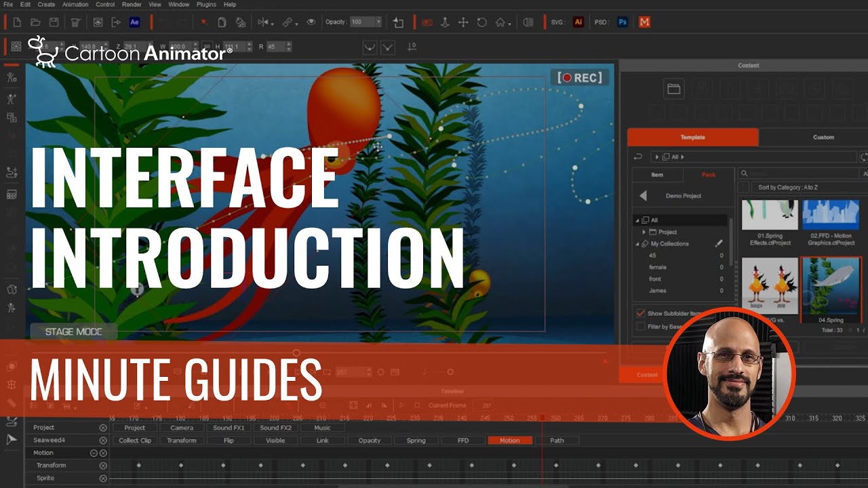Select the Rotate tool in the toolbar
The image size is (868, 488).
click(481, 22)
